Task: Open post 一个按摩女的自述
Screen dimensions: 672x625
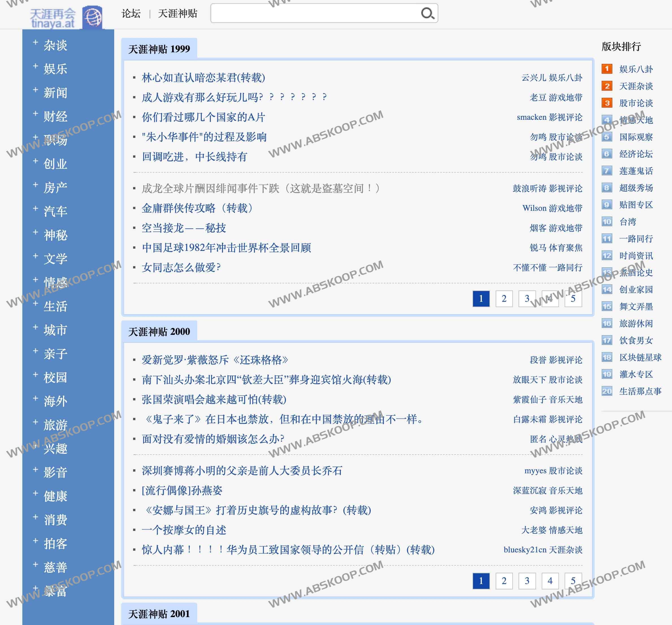Action: point(184,530)
